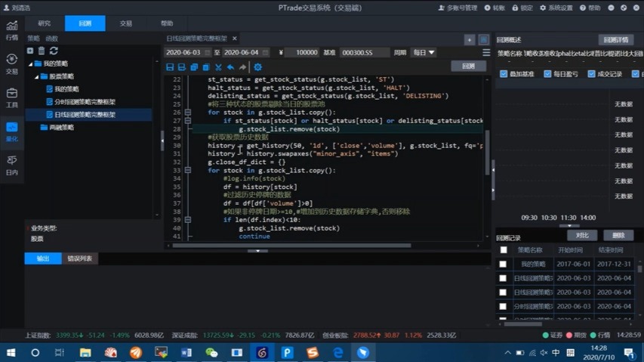Viewport: 644px width, 362px height.
Task: Undo the last edit in code editor
Action: [x=230, y=67]
